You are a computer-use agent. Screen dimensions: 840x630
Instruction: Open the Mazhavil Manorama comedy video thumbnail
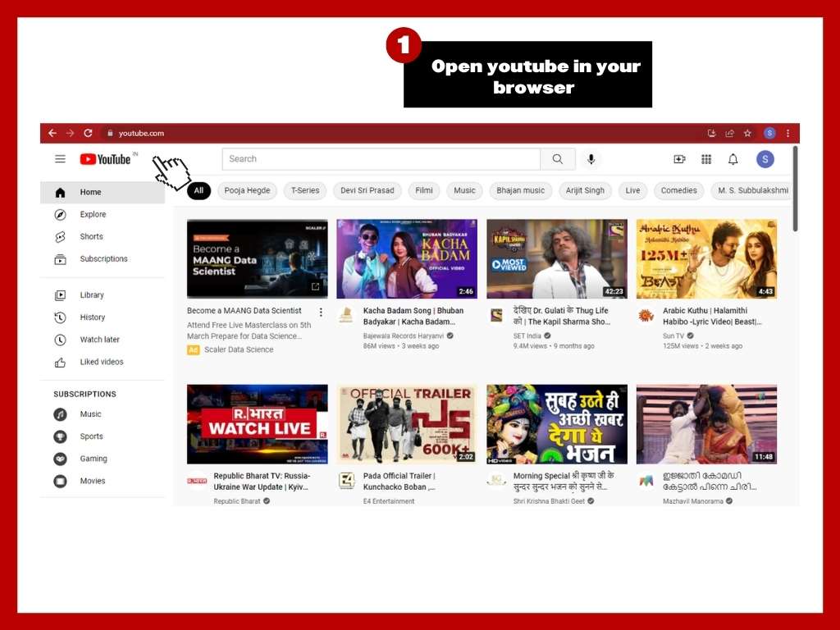706,424
